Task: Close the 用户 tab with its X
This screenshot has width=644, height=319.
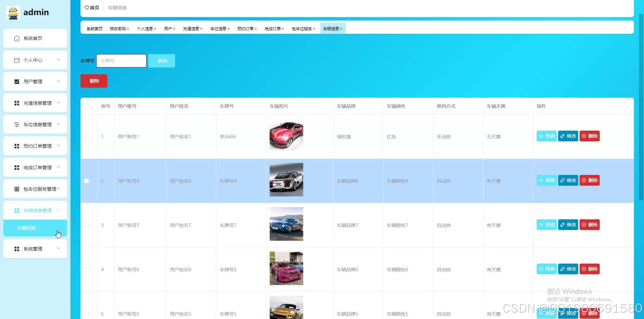Action: coord(174,29)
